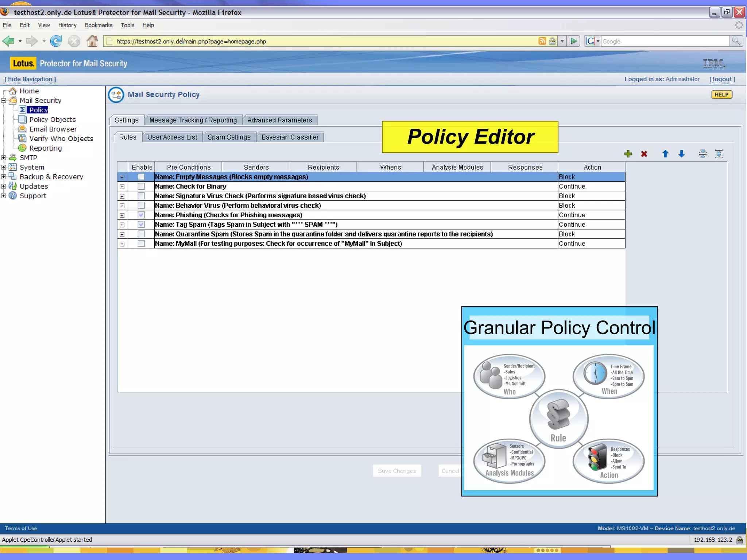
Task: Click the expand all rows icon
Action: (x=719, y=154)
